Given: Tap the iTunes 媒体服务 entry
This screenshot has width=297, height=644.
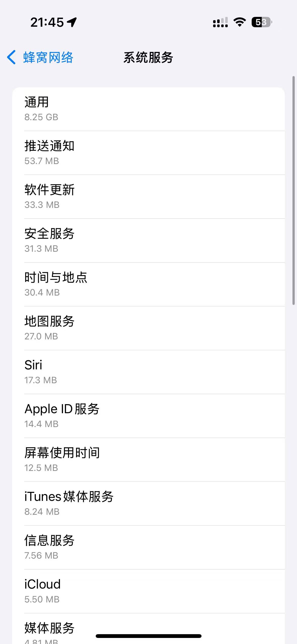Looking at the screenshot, I should tap(148, 503).
